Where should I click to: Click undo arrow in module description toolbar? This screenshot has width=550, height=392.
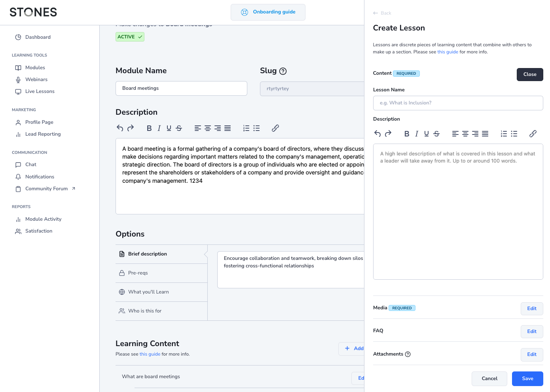pos(120,128)
